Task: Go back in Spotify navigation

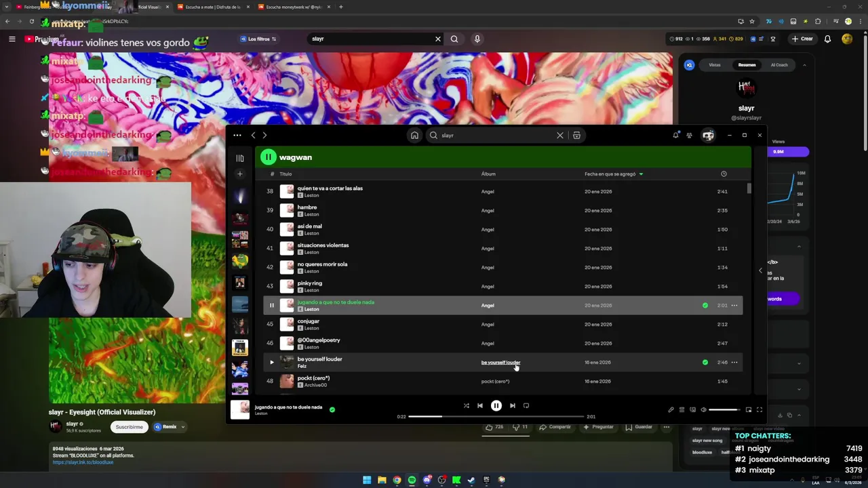Action: tap(254, 136)
